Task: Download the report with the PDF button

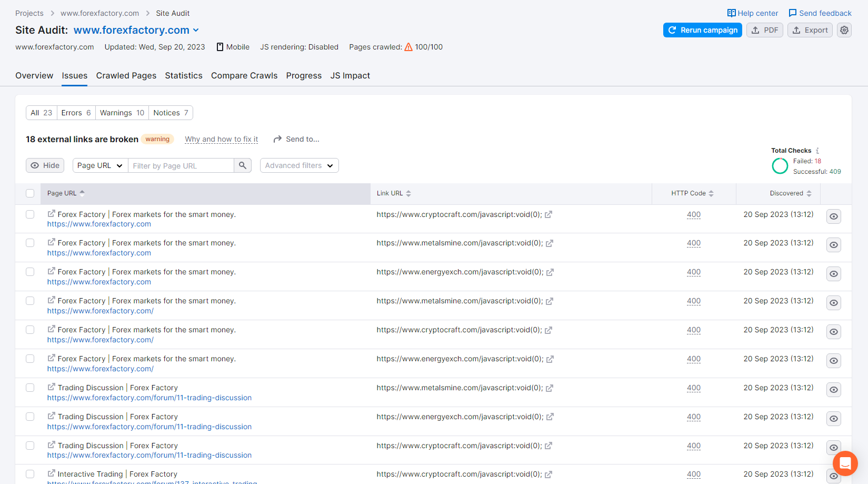Action: pos(765,30)
